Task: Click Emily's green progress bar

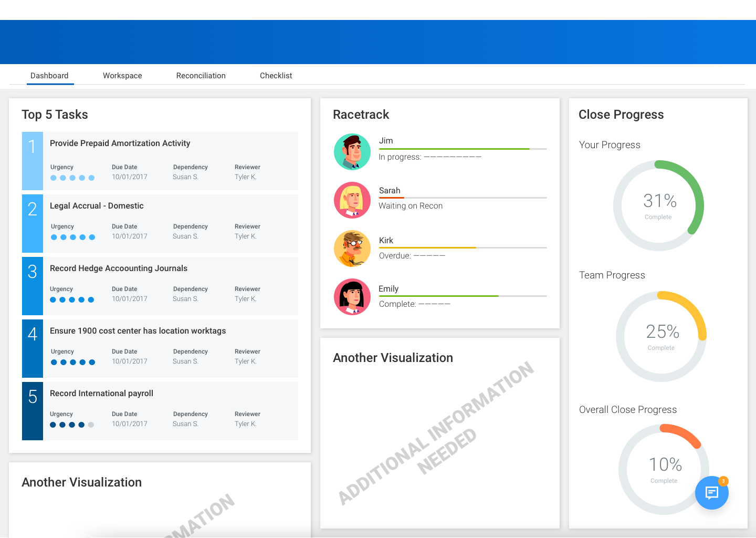Action: coord(439,296)
